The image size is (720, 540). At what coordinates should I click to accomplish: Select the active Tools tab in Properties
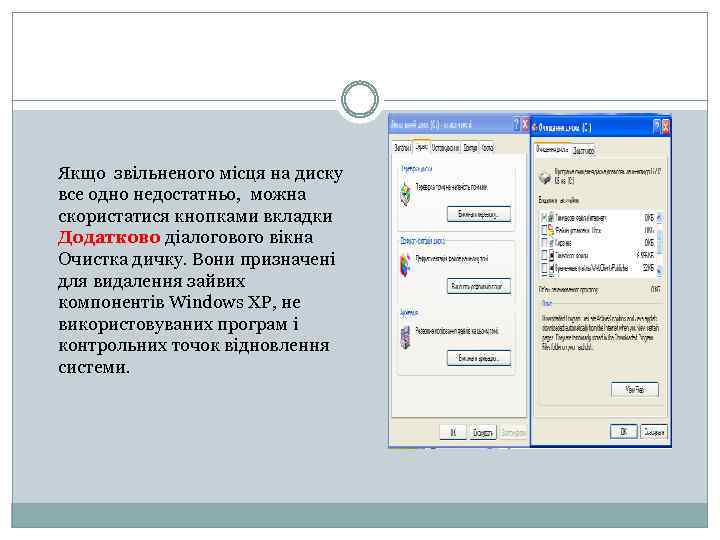[x=421, y=147]
